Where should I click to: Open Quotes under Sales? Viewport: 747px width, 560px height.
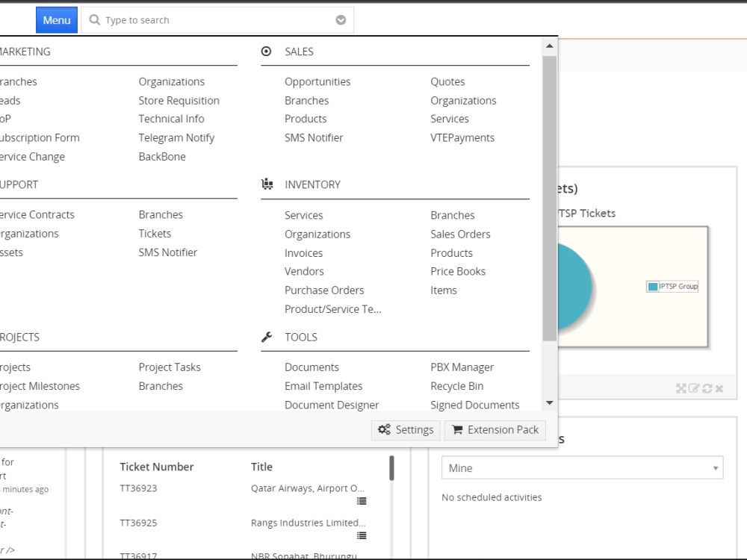point(447,81)
